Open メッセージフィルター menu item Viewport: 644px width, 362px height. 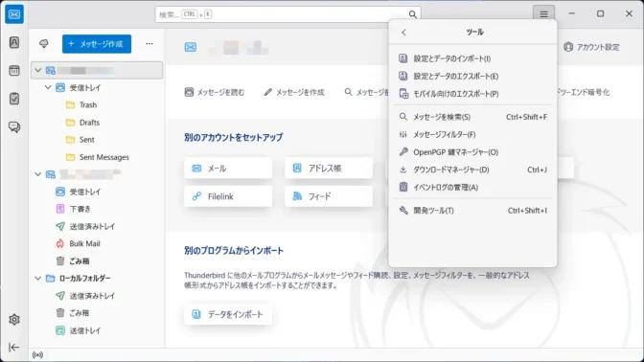coord(472,135)
